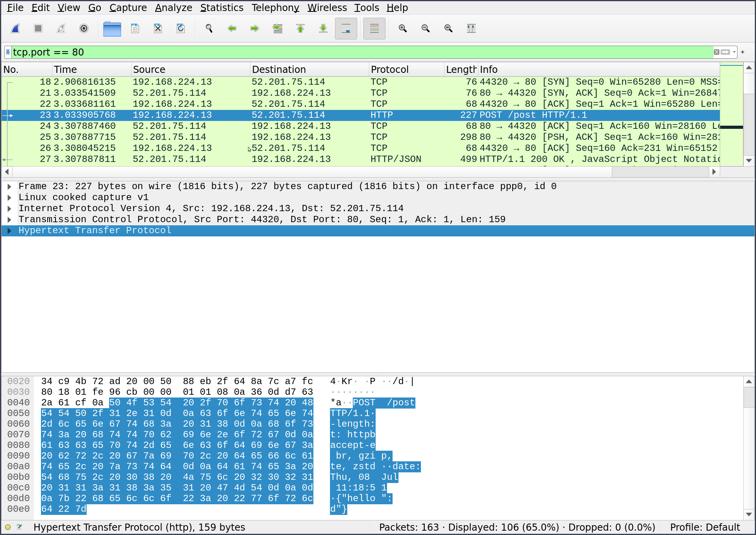Image resolution: width=756 pixels, height=535 pixels.
Task: Toggle auto-scroll during live capture
Action: (x=346, y=28)
